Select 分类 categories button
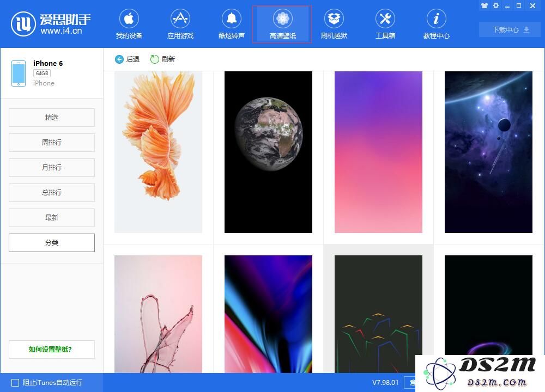The image size is (545, 392). pos(52,243)
